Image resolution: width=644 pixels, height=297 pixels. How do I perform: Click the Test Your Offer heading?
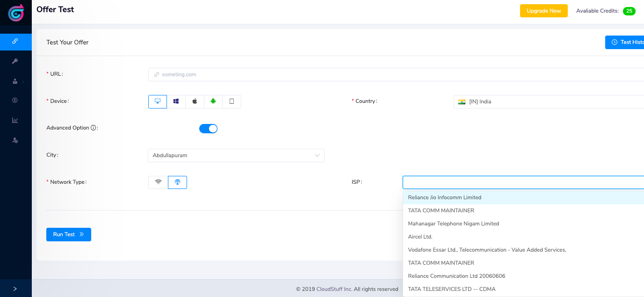coord(67,42)
